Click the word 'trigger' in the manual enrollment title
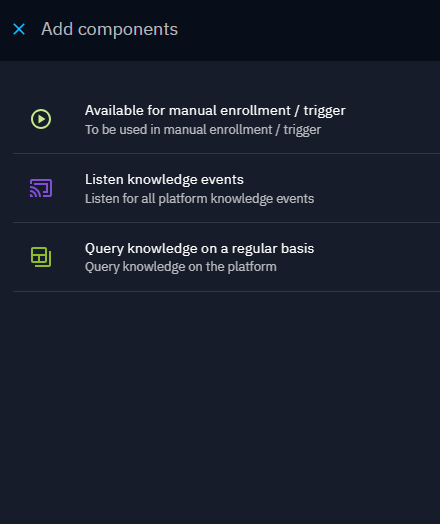Viewport: 440px width, 524px height. pos(324,111)
